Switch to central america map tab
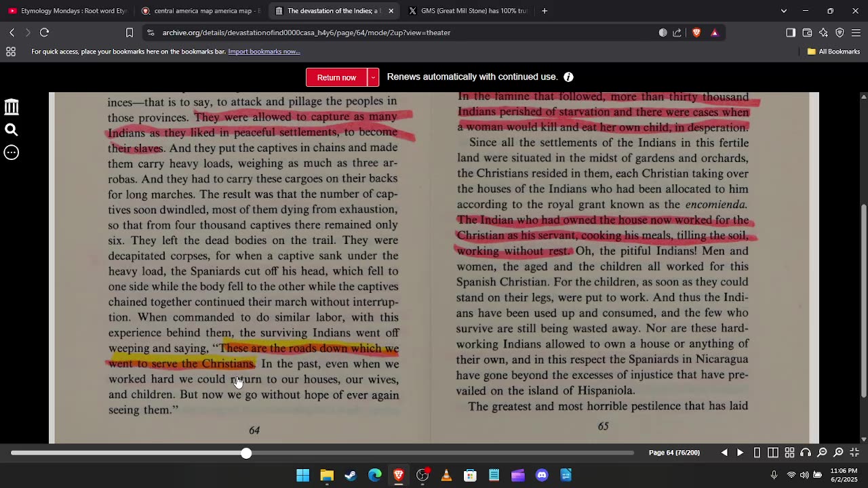 201,11
